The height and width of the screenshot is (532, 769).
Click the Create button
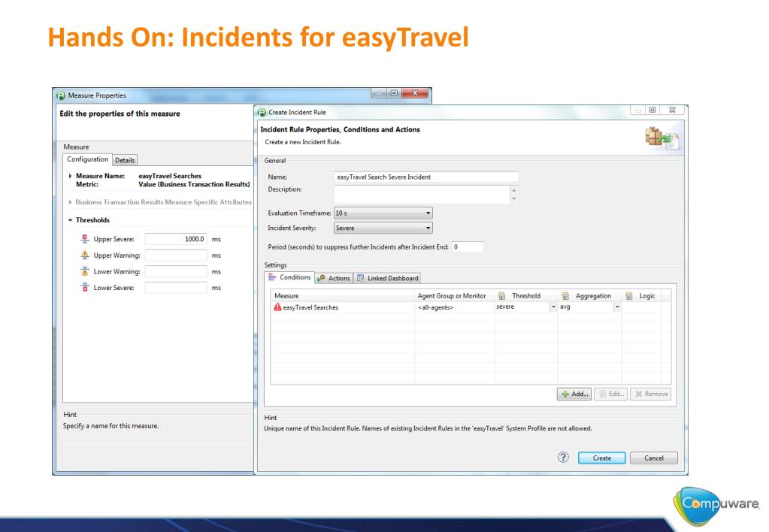click(x=602, y=458)
